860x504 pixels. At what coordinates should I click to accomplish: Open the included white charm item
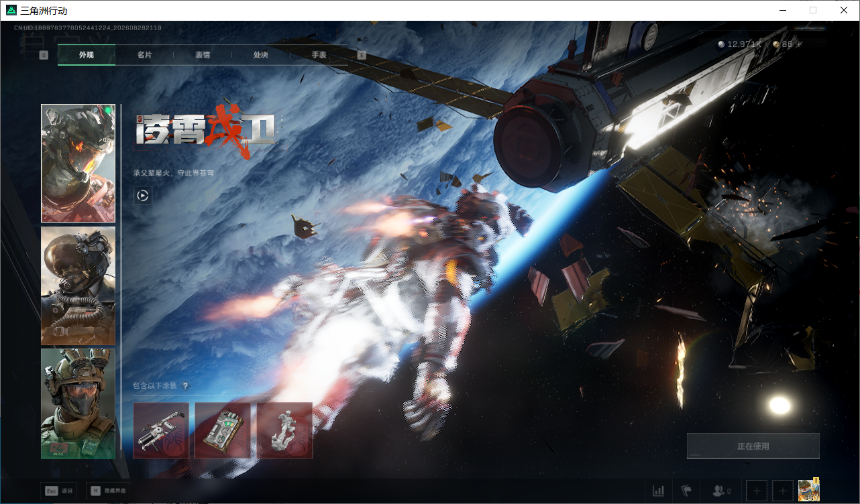(x=284, y=430)
